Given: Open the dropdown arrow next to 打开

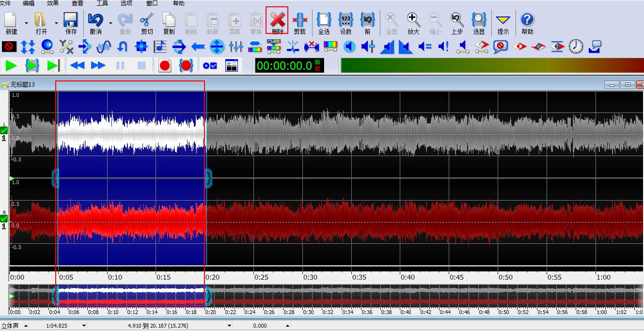Looking at the screenshot, I should coord(56,23).
